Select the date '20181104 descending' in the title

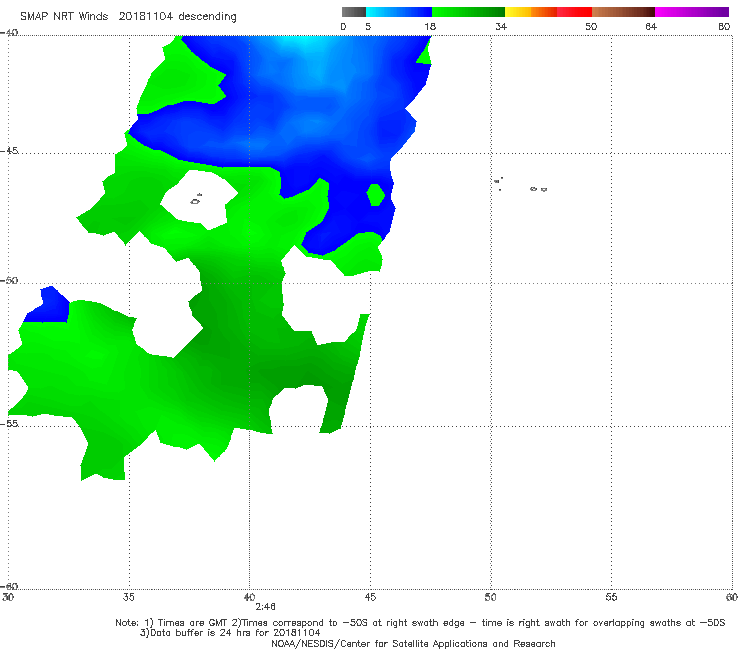click(177, 17)
